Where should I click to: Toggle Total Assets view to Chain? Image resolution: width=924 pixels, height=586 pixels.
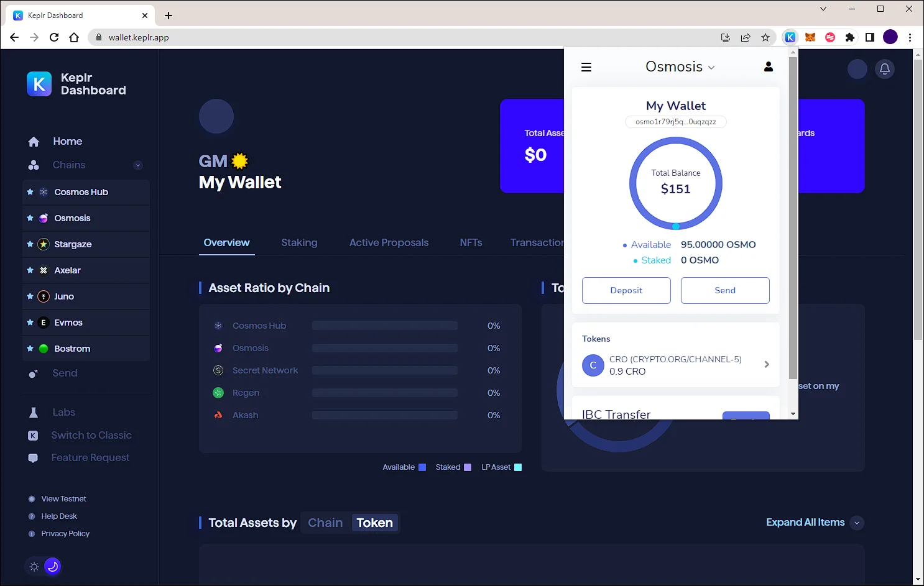[x=325, y=523]
